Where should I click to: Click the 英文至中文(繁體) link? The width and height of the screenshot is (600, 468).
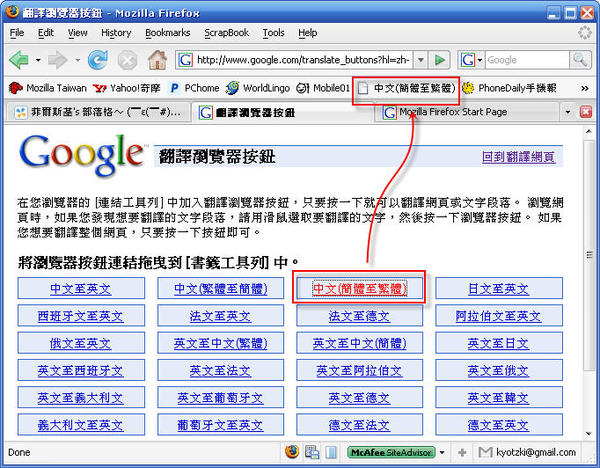tap(220, 343)
